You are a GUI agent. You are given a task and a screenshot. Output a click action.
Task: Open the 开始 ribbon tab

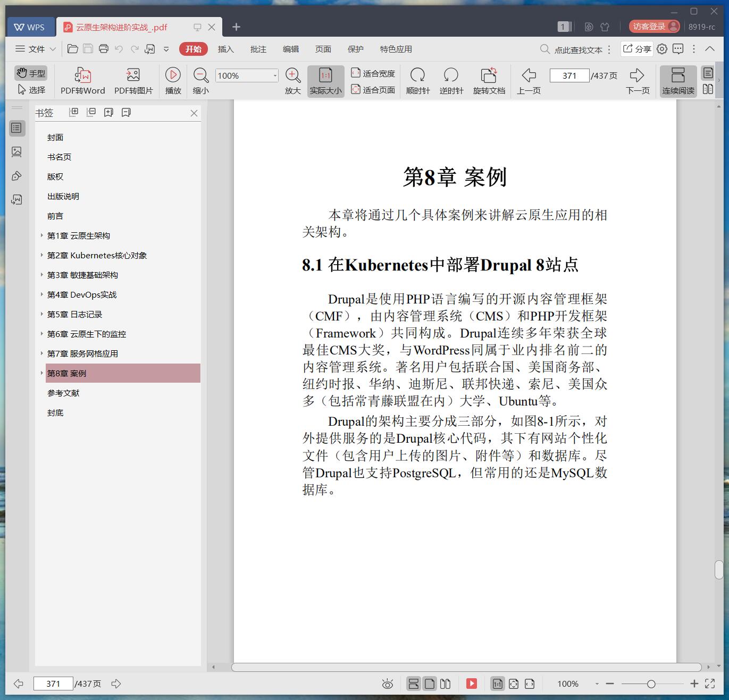click(193, 49)
